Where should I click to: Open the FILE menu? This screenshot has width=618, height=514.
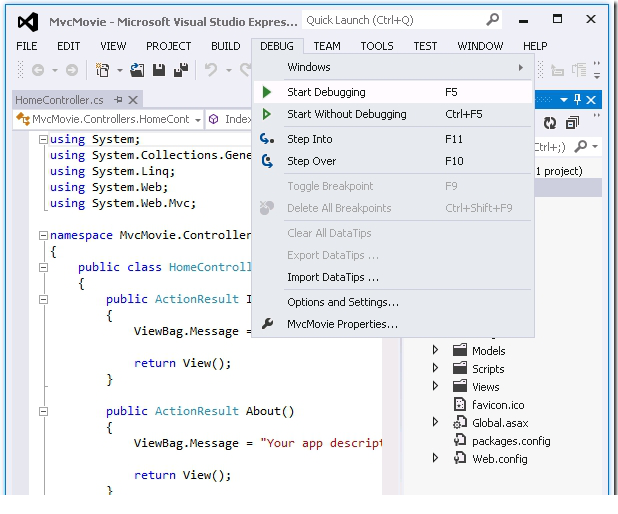tap(27, 46)
